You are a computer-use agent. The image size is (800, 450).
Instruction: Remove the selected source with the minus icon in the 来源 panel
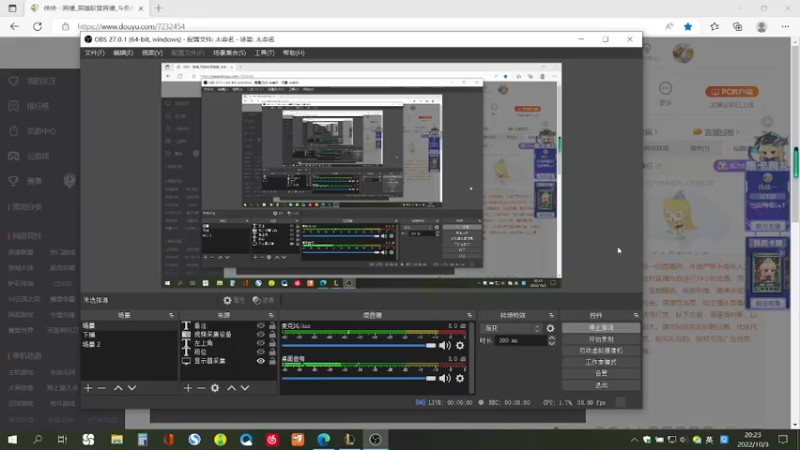(x=201, y=388)
